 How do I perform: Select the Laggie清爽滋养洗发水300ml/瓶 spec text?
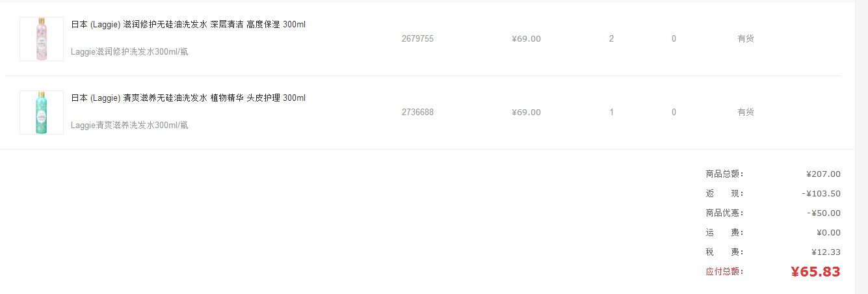[129, 126]
